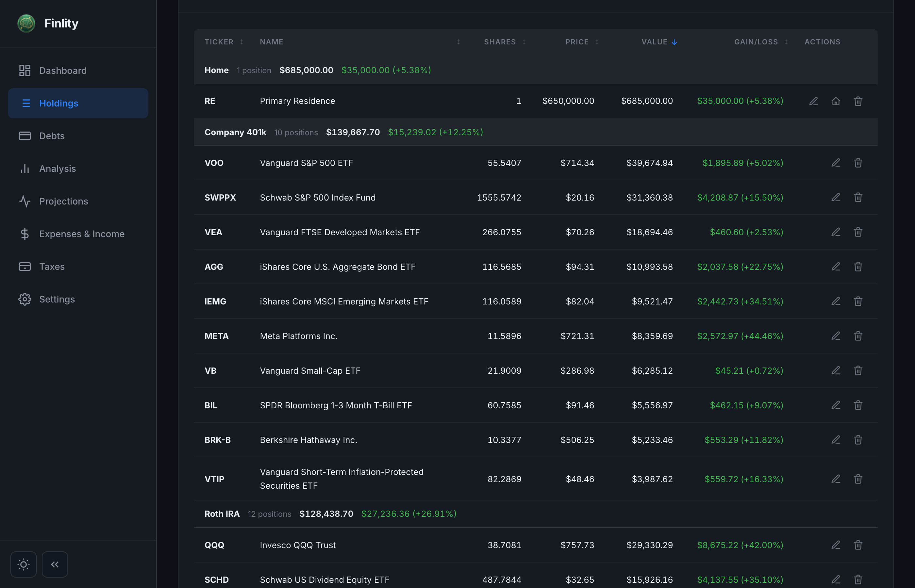Image resolution: width=915 pixels, height=588 pixels.
Task: Collapse the Roth IRA group
Action: [x=535, y=514]
